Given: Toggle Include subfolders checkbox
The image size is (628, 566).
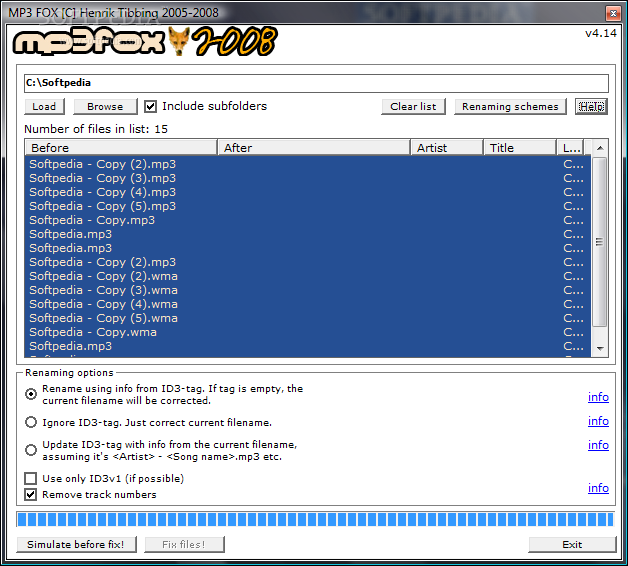Looking at the screenshot, I should click(x=151, y=107).
